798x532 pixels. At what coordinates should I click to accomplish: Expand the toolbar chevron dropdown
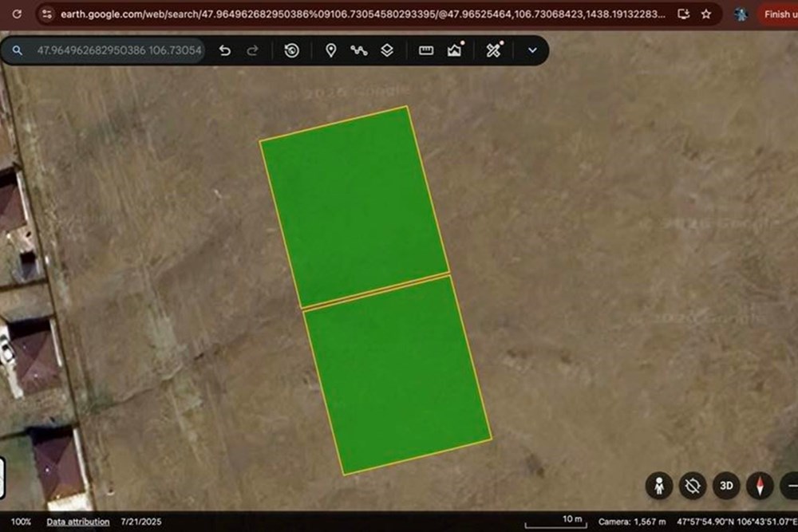[x=532, y=50]
